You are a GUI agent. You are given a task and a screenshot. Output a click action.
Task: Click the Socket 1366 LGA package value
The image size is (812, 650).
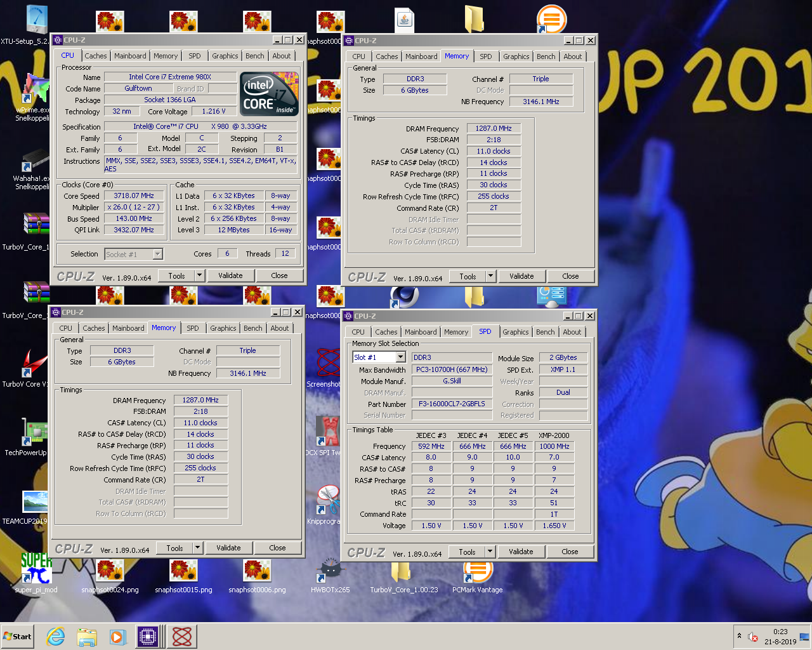pyautogui.click(x=169, y=100)
